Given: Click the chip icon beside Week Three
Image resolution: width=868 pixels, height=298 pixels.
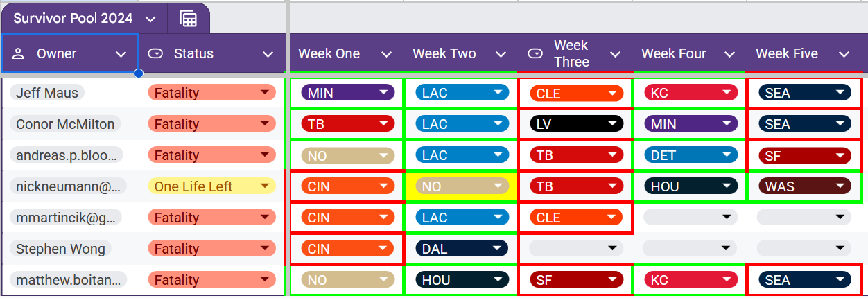Looking at the screenshot, I should 535,54.
